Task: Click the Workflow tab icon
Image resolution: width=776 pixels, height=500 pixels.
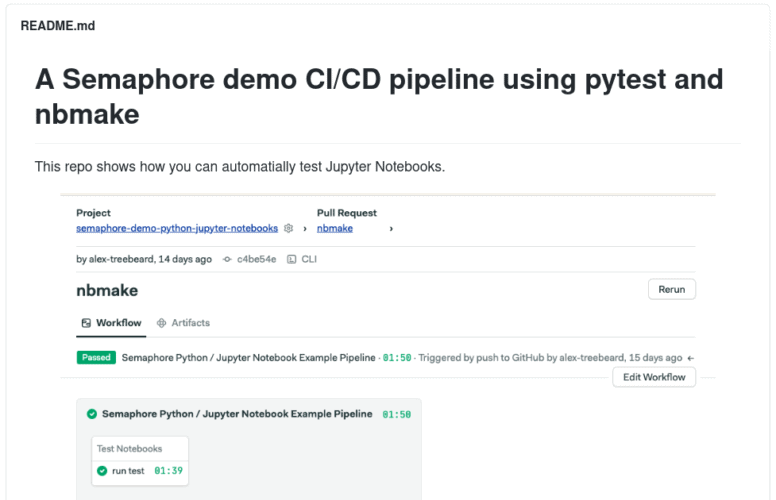Action: (x=86, y=323)
